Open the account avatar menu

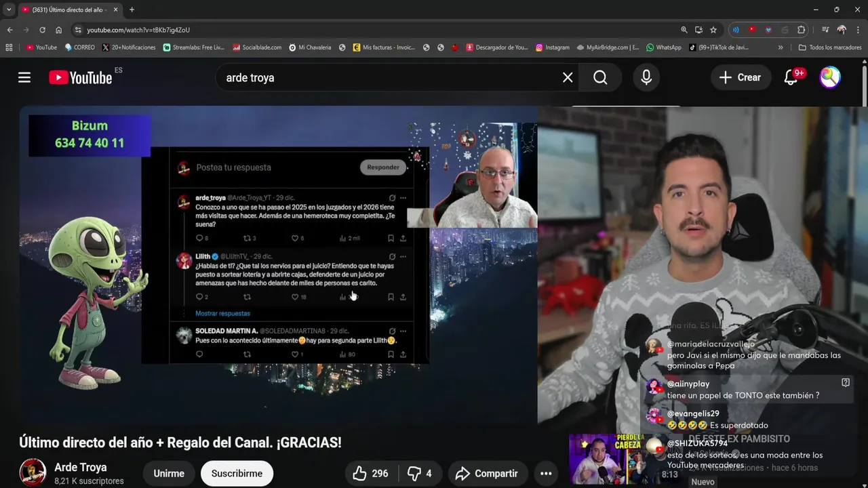(x=830, y=77)
